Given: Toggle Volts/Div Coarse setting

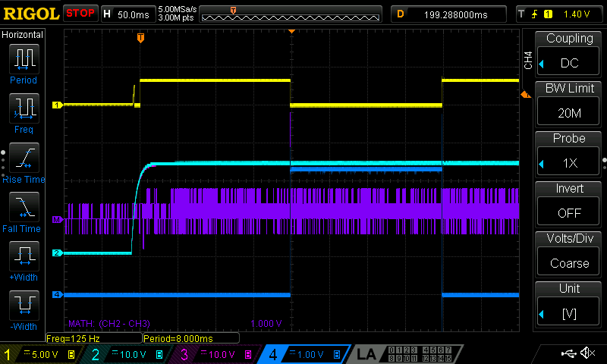Looking at the screenshot, I should pyautogui.click(x=568, y=254).
